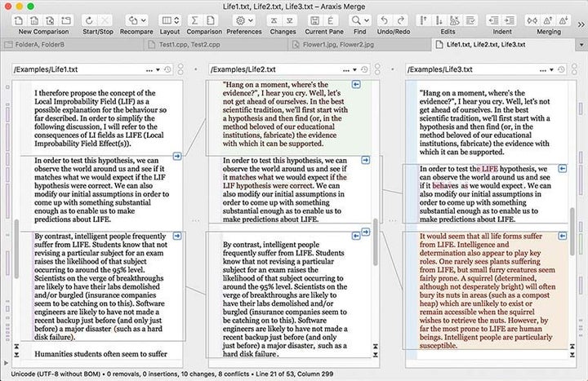Click the Start/Stop toolbar button
The image size is (588, 381).
pos(87,20)
